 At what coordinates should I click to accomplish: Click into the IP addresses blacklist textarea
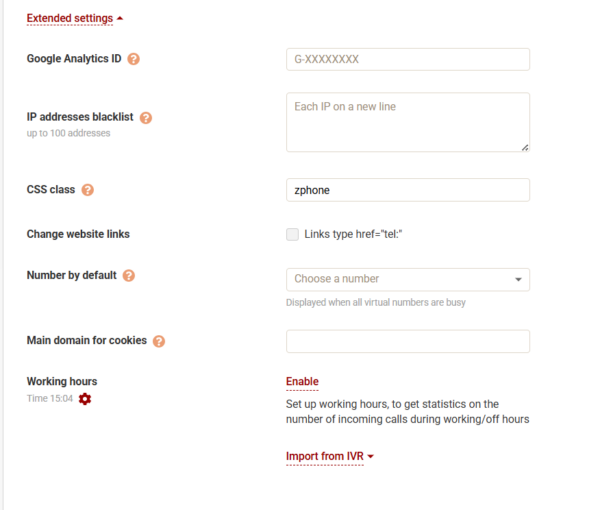click(407, 122)
